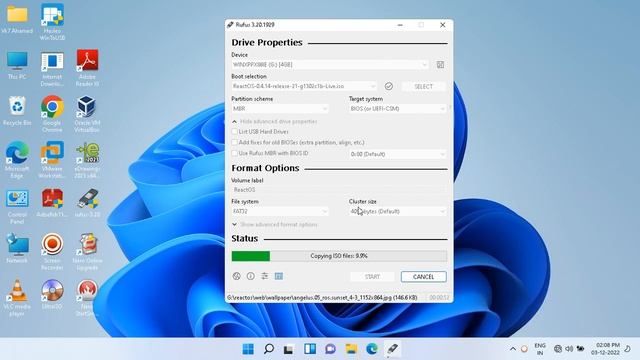The width and height of the screenshot is (640, 360).
Task: Select Screen Recorder desktop icon
Action: click(52, 252)
